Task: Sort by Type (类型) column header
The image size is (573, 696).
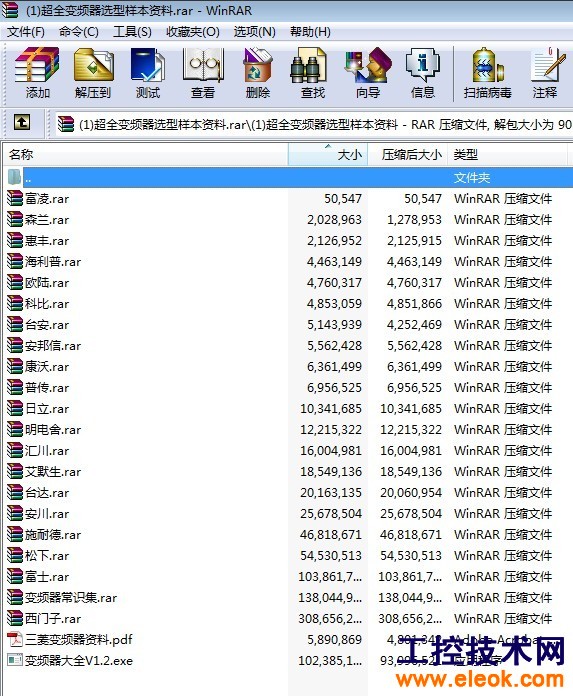Action: [x=507, y=154]
